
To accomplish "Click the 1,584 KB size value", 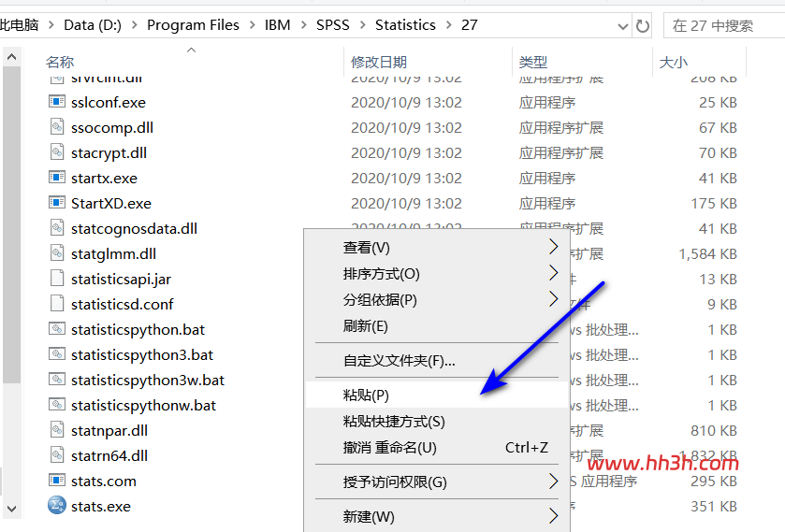I will coord(707,253).
